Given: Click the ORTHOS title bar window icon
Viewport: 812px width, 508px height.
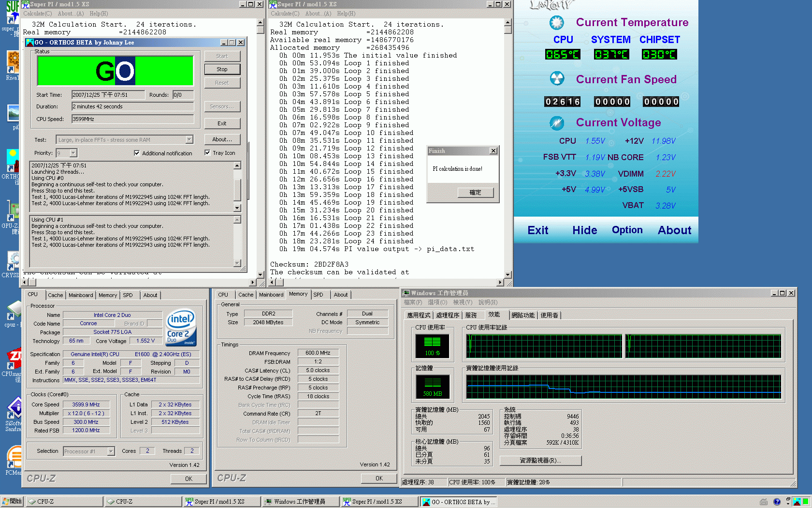Looking at the screenshot, I should (29, 43).
